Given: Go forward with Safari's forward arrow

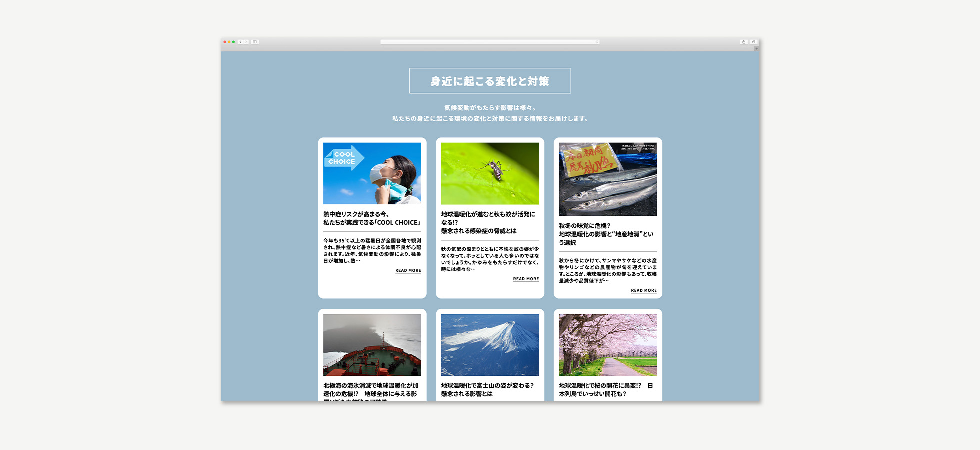Looking at the screenshot, I should pos(246,42).
